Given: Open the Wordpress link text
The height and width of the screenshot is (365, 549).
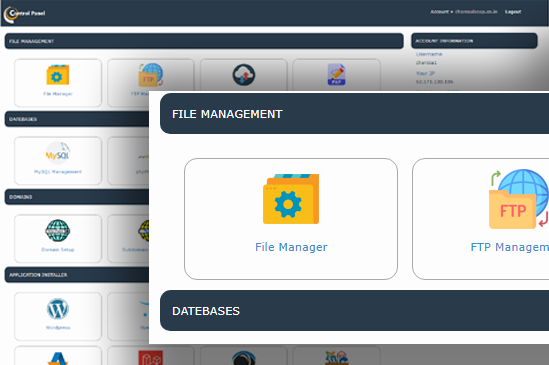Looking at the screenshot, I should point(58,328).
